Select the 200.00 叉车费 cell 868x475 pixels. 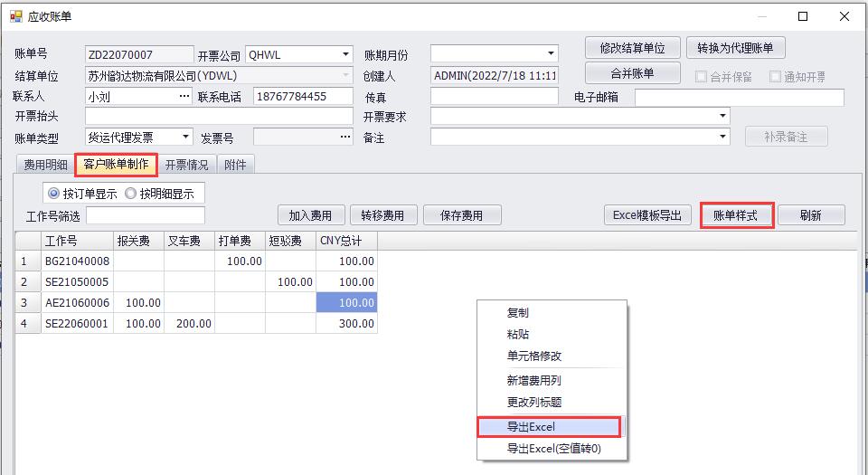point(189,323)
